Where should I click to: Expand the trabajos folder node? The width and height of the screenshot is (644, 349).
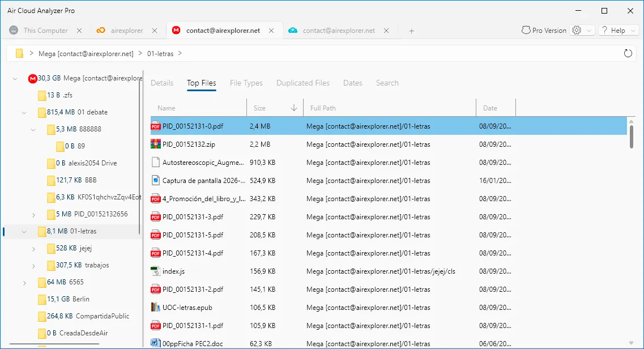pyautogui.click(x=33, y=266)
